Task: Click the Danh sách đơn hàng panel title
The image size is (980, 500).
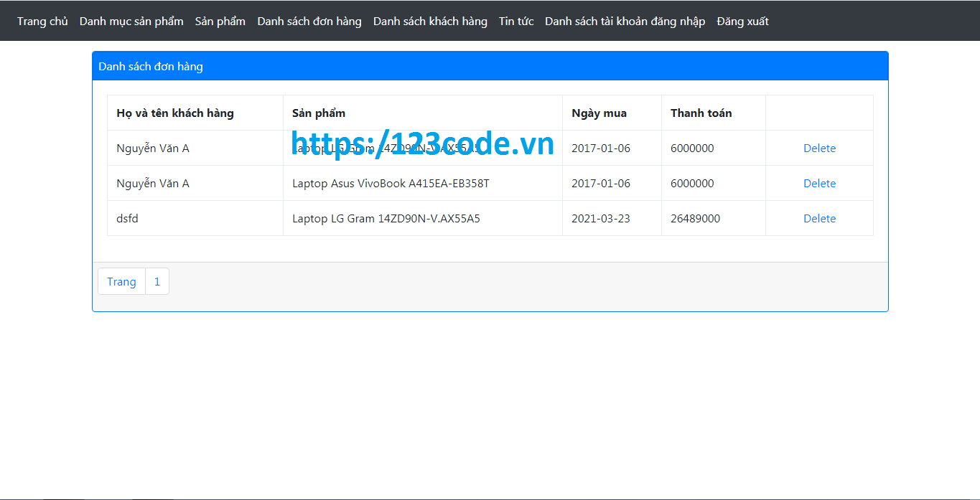Action: coord(151,66)
